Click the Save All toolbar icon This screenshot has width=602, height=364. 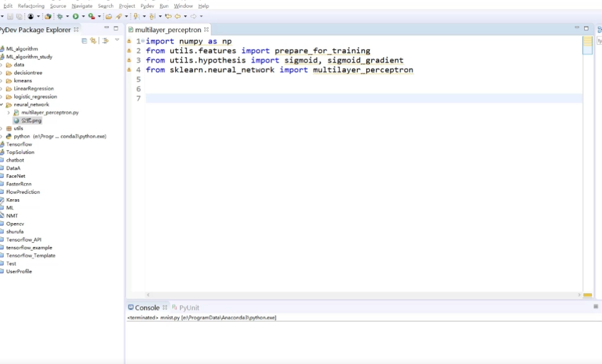pos(20,17)
